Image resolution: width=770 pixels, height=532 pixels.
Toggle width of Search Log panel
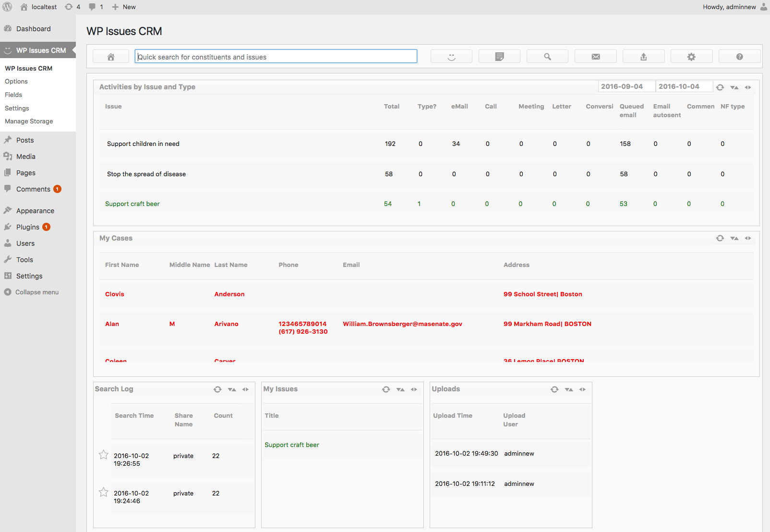pyautogui.click(x=245, y=389)
